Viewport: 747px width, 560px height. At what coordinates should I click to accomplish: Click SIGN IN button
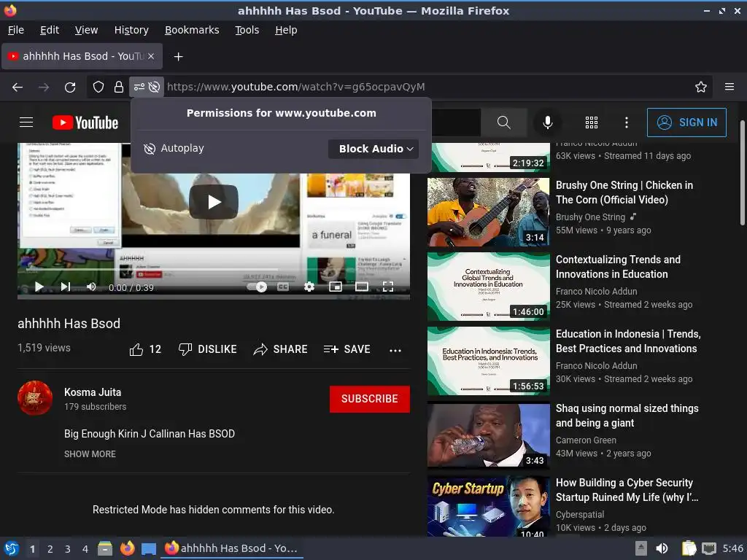tap(686, 122)
